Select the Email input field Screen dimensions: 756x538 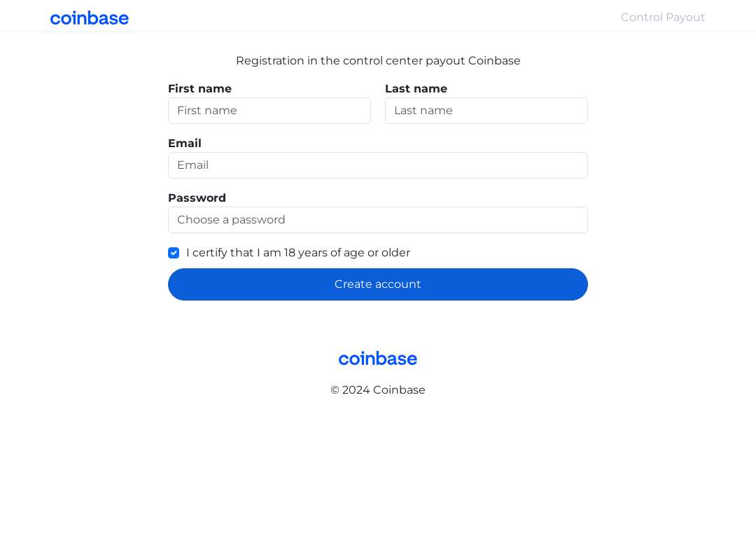[377, 165]
